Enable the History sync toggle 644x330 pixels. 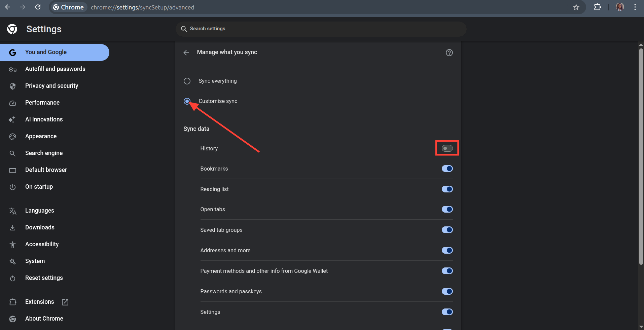pos(447,148)
